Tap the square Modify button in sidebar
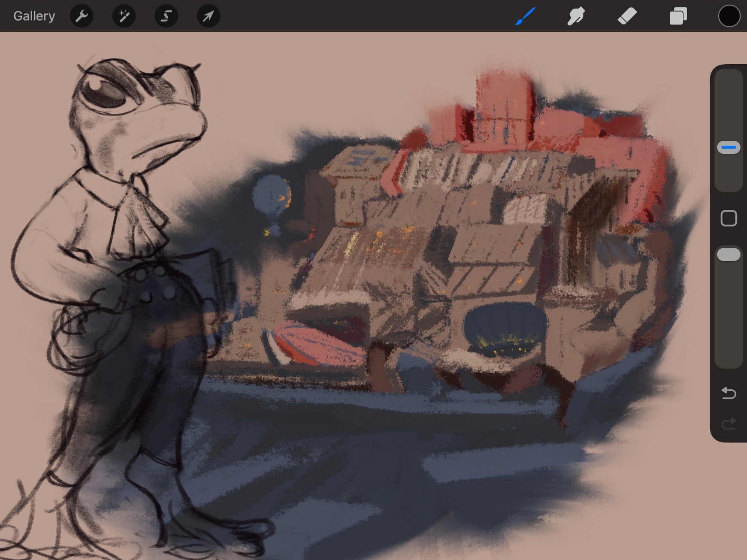Screen dimensions: 747x560 point(728,218)
